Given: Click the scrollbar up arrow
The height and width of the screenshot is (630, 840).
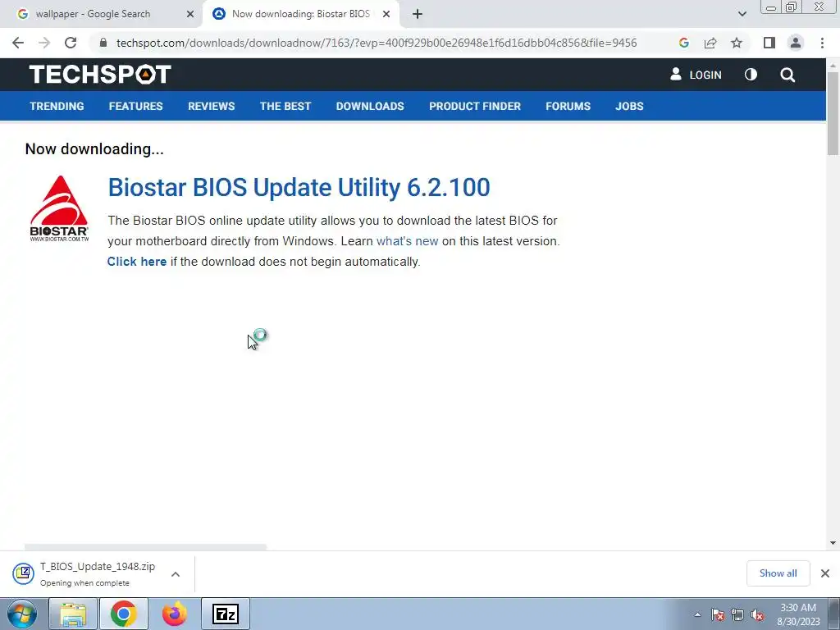Looking at the screenshot, I should 833,65.
